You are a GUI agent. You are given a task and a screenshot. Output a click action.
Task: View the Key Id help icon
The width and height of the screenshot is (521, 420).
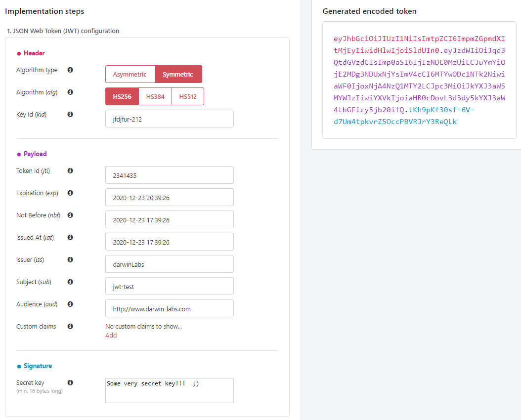70,114
